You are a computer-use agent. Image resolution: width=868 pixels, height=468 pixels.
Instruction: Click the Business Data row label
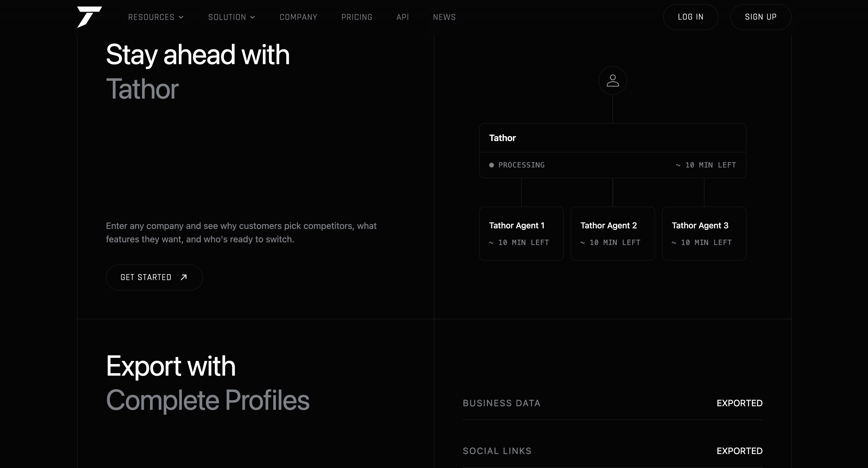click(x=501, y=403)
